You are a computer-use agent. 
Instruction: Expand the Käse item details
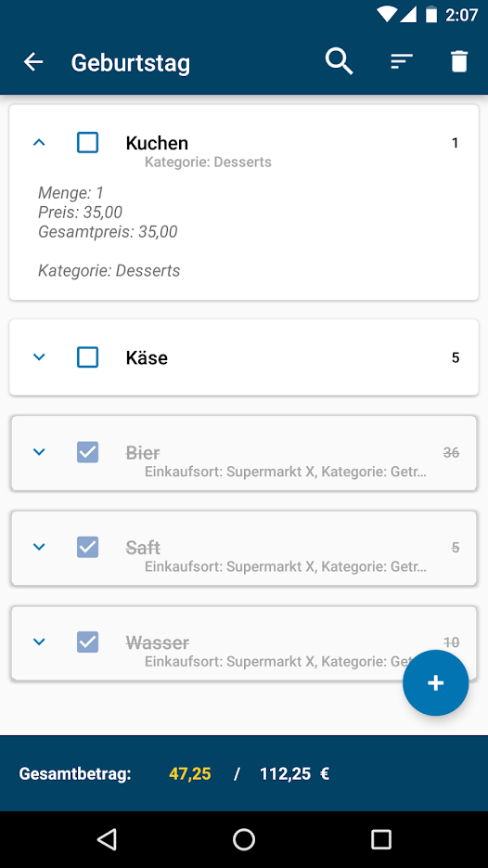tap(39, 357)
